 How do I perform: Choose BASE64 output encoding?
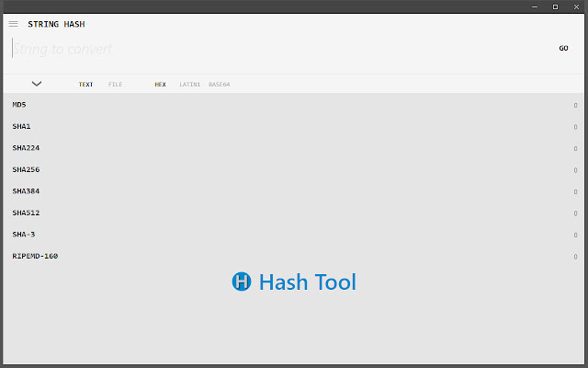coord(219,85)
